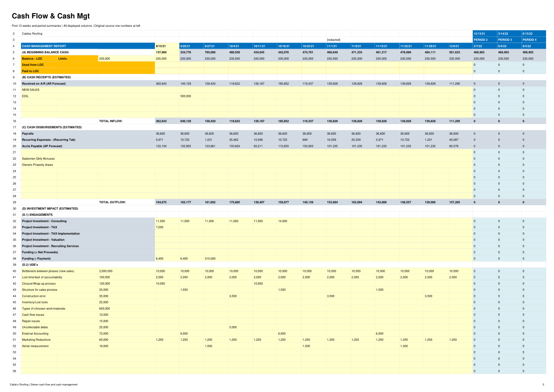Select "Bottleneck between phases (new sales)" label
Image resolution: width=554 pixels, height=392 pixels.
click(x=48, y=271)
